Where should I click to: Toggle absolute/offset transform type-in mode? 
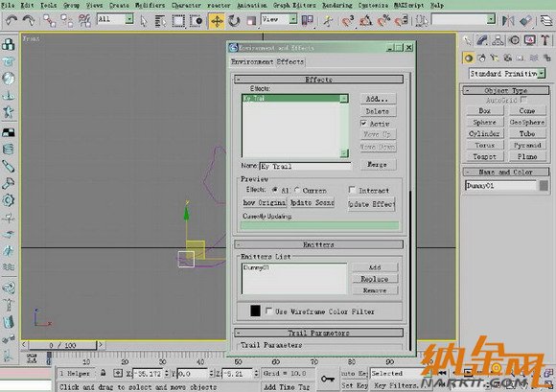pos(118,373)
